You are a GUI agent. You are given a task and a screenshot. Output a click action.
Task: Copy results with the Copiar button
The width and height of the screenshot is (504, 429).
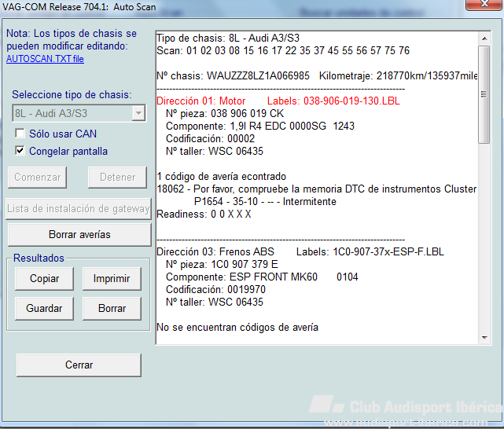[44, 278]
